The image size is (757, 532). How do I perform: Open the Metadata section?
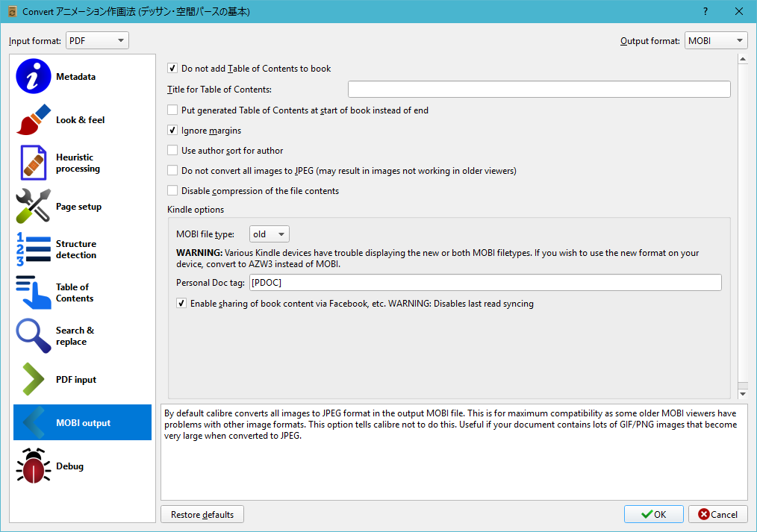(83, 76)
